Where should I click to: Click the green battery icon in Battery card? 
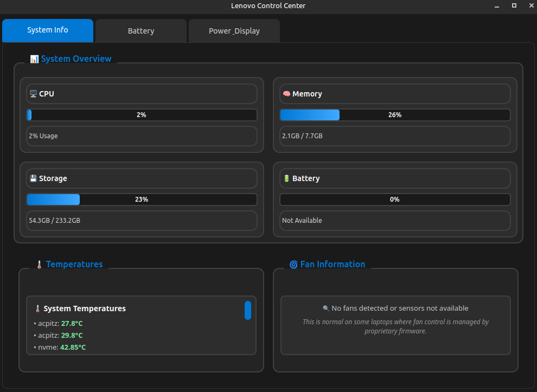click(x=286, y=178)
